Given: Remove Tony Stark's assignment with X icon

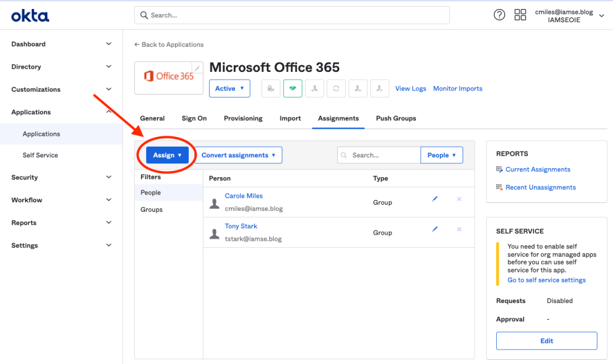Looking at the screenshot, I should (x=459, y=229).
